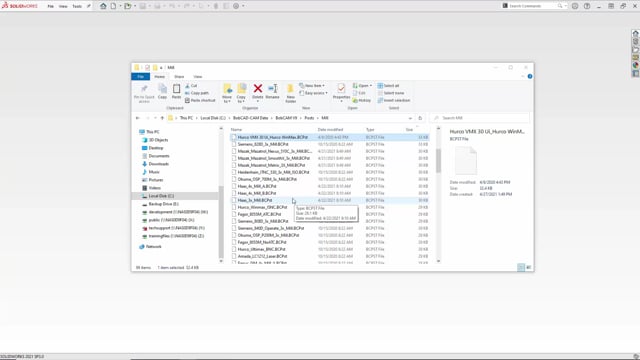This screenshot has height=360, width=640.
Task: Switch to Details view icon in status bar
Action: pyautogui.click(x=521, y=267)
